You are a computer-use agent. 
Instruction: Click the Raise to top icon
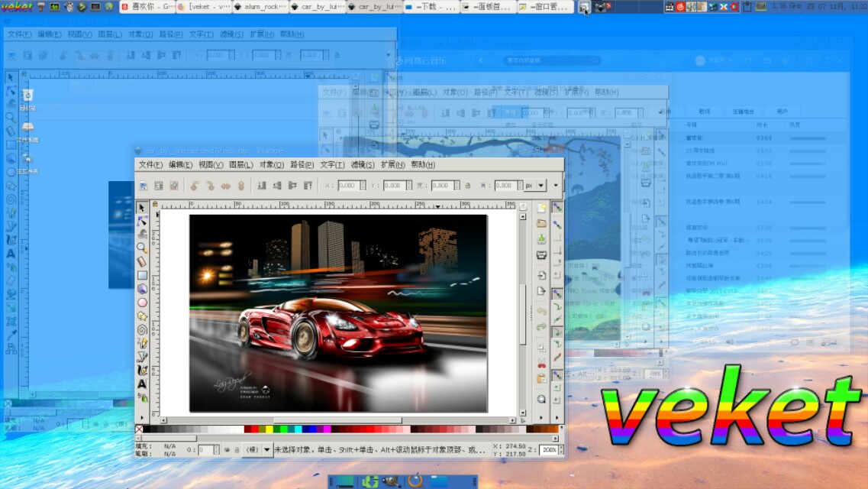point(308,186)
